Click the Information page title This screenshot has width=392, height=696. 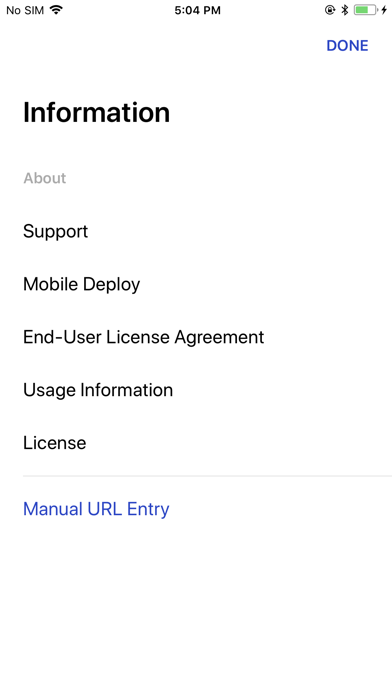(96, 112)
